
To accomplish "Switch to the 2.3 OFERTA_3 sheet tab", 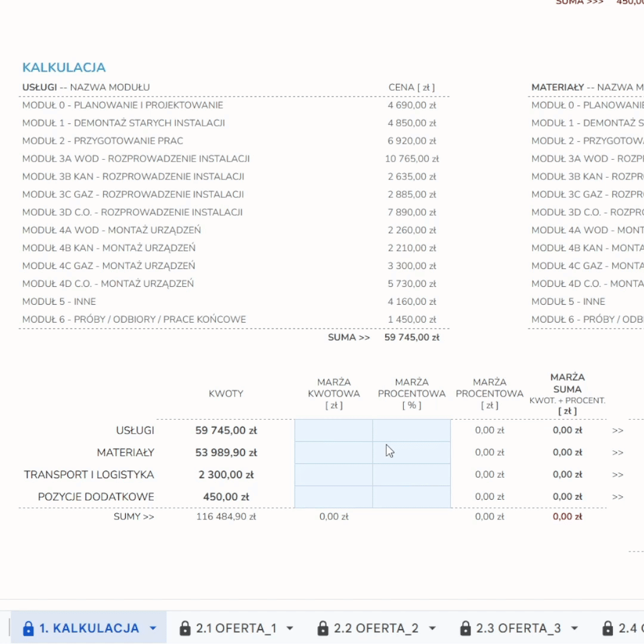I will 518,628.
